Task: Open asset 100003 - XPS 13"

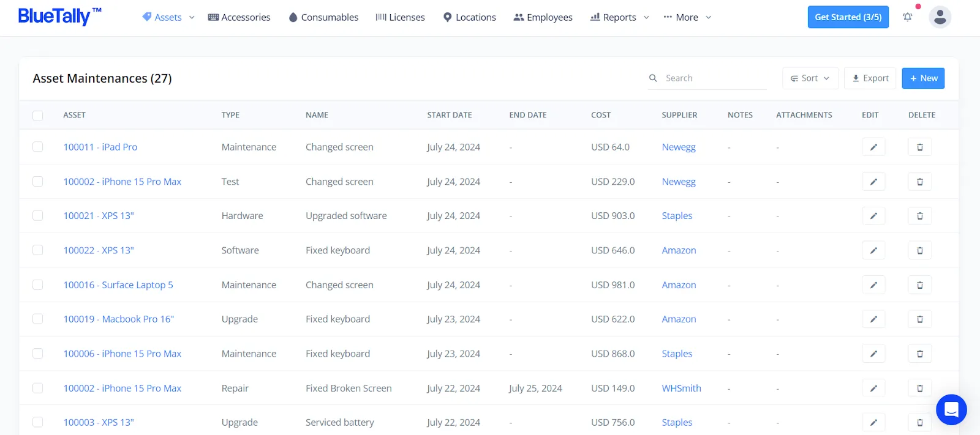Action: pos(99,423)
